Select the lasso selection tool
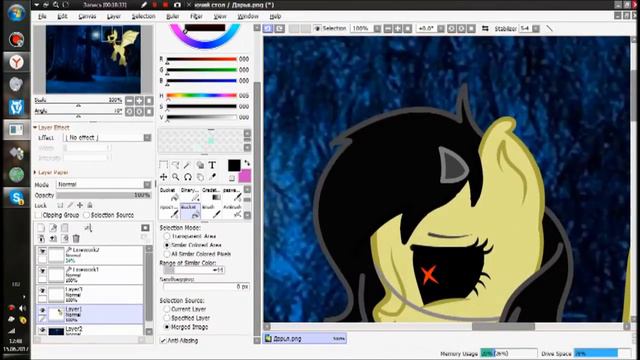 click(176, 165)
